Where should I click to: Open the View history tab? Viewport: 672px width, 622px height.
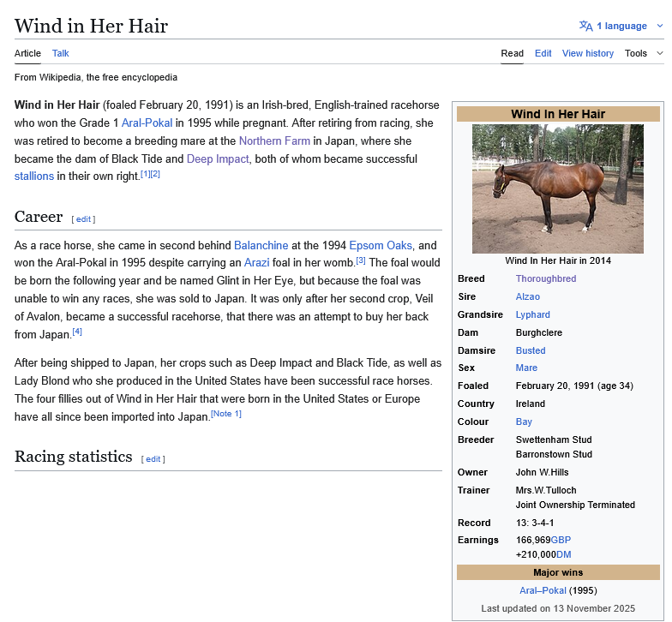click(x=588, y=53)
